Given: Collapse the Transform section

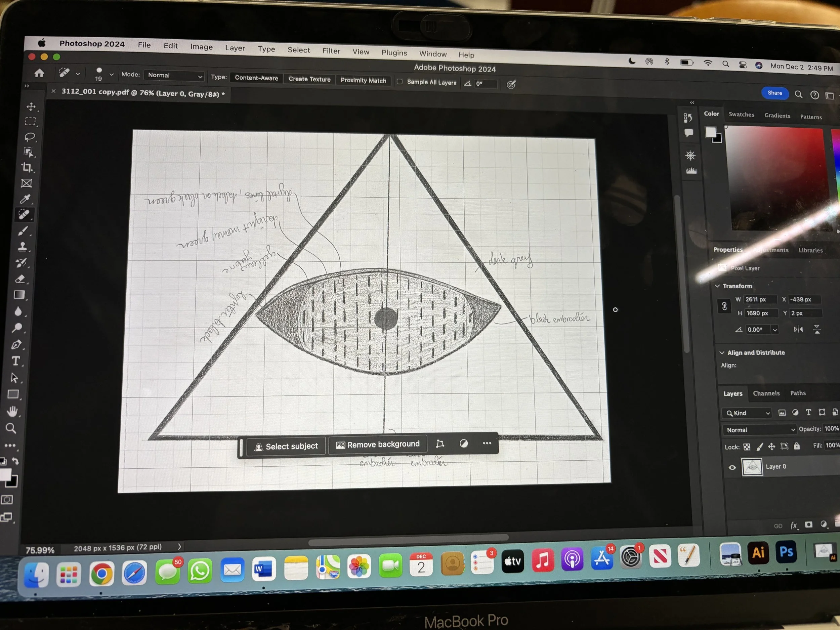Looking at the screenshot, I should [x=717, y=286].
